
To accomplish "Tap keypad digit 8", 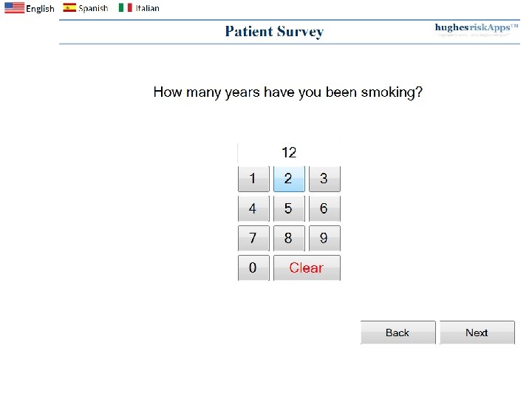I will [289, 238].
